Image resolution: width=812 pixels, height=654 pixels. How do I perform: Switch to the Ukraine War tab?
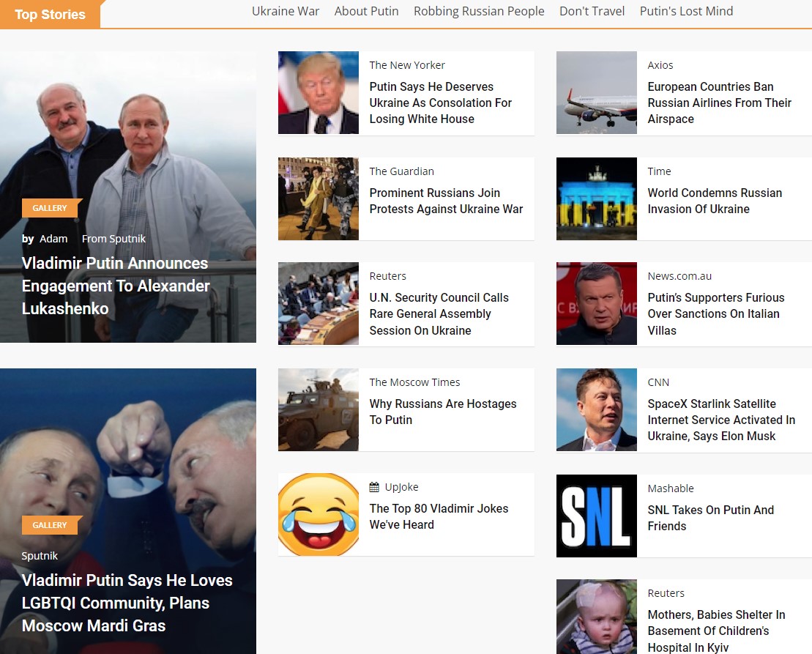(x=286, y=11)
